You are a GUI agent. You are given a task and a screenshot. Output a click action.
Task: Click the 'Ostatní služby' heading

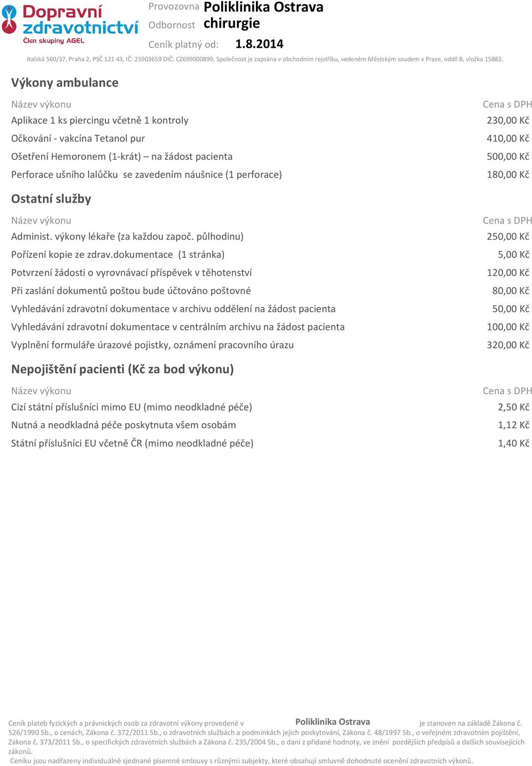coord(51,199)
